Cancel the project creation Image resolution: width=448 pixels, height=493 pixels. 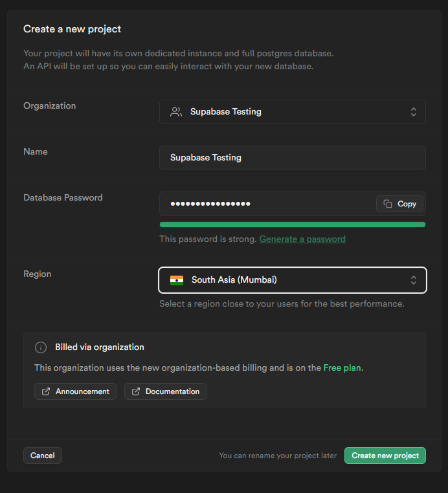point(43,455)
